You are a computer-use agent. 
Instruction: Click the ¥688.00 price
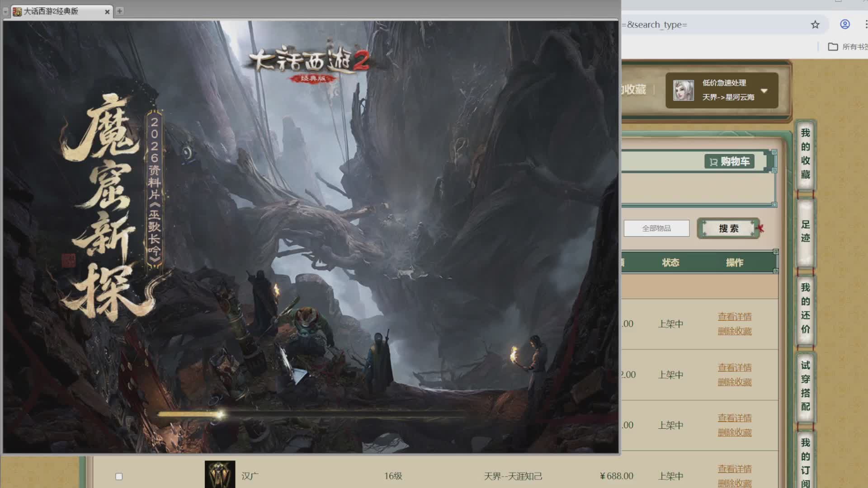[616, 476]
